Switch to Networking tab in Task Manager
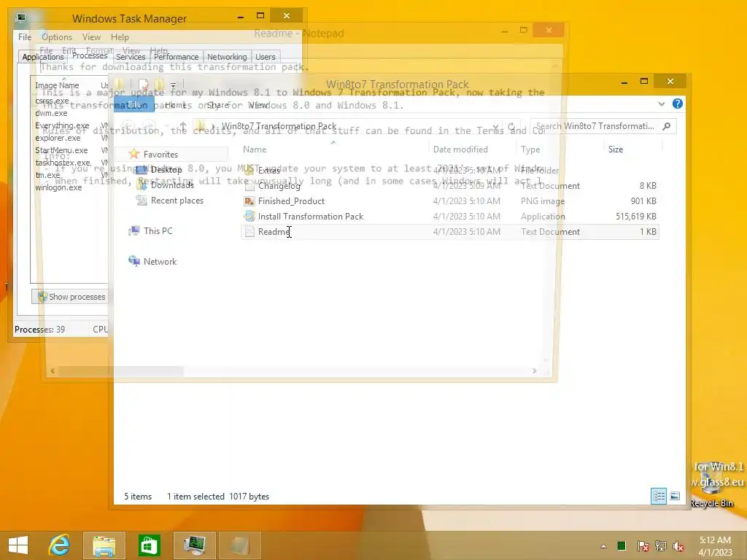 pyautogui.click(x=227, y=57)
